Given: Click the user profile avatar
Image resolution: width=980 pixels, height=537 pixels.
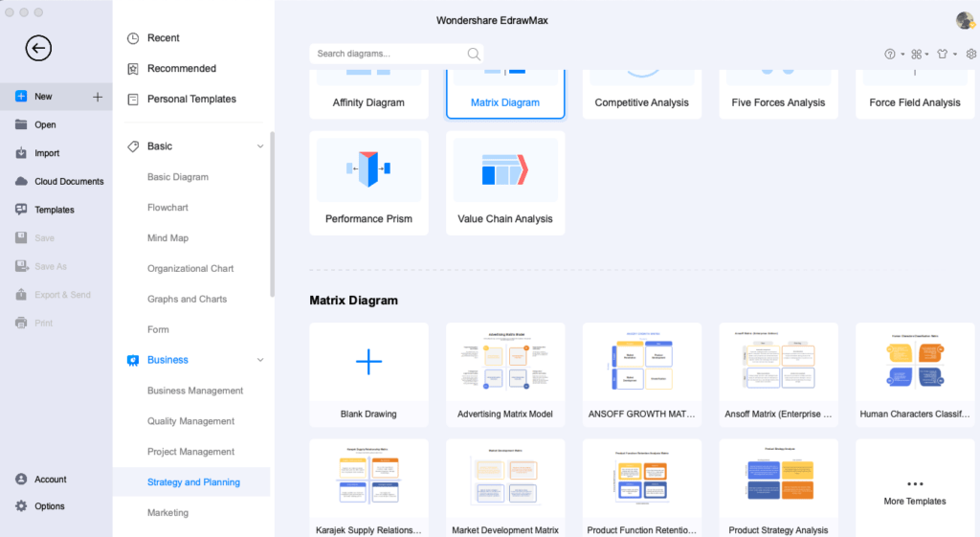Looking at the screenshot, I should pos(965,21).
